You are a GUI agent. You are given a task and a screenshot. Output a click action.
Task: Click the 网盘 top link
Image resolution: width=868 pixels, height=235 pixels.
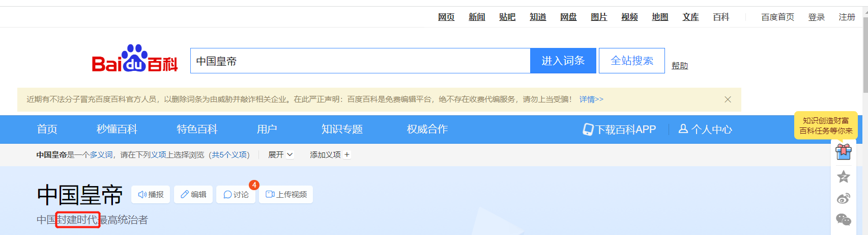568,17
